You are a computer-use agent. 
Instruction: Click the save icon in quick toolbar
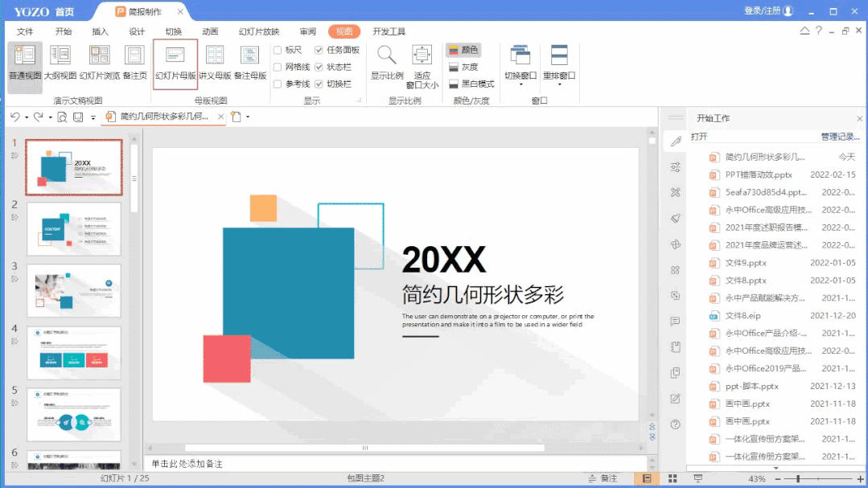coord(78,117)
